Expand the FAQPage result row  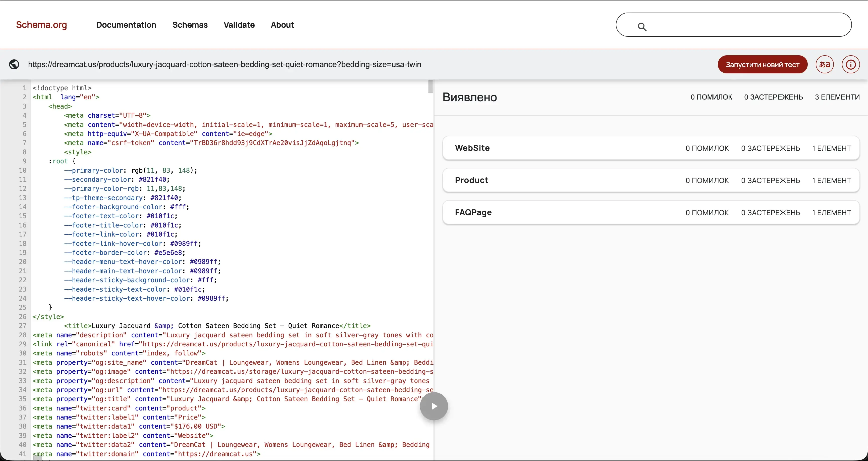(651, 212)
